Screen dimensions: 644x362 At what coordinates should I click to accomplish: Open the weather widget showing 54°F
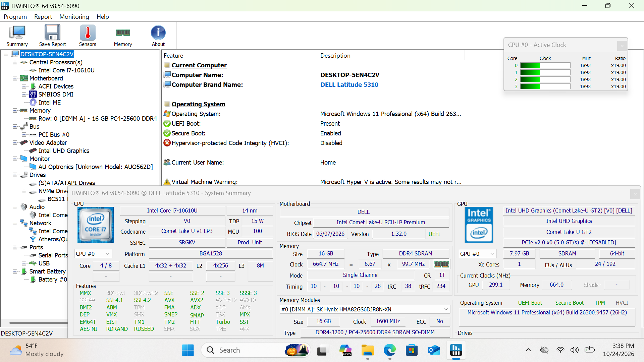tap(36, 350)
